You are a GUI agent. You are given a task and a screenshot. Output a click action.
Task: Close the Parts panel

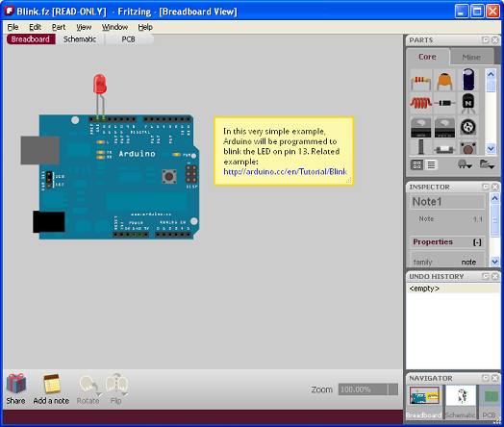click(x=495, y=39)
